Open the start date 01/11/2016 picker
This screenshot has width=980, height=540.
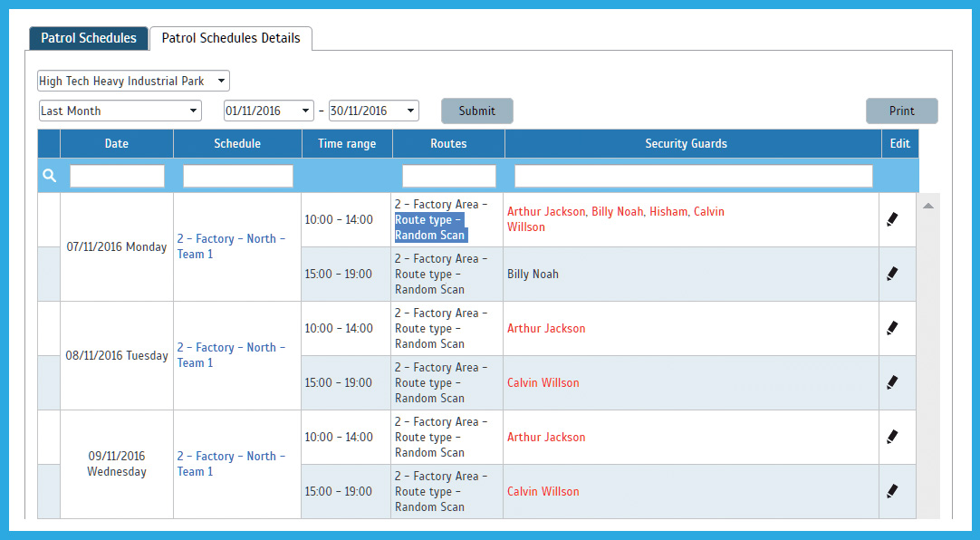pyautogui.click(x=268, y=111)
